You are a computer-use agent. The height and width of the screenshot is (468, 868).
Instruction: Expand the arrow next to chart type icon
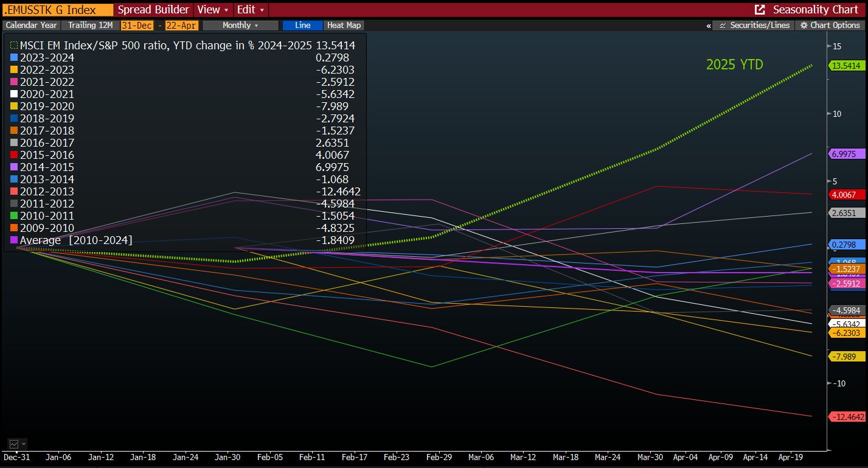click(24, 444)
